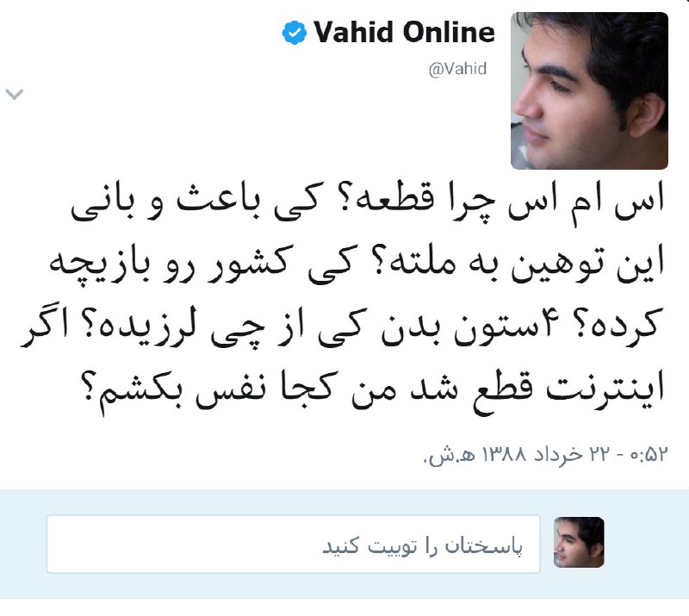Click the tweet line containing '۴ستون بدن'
This screenshot has width=689, height=616.
pos(343,327)
